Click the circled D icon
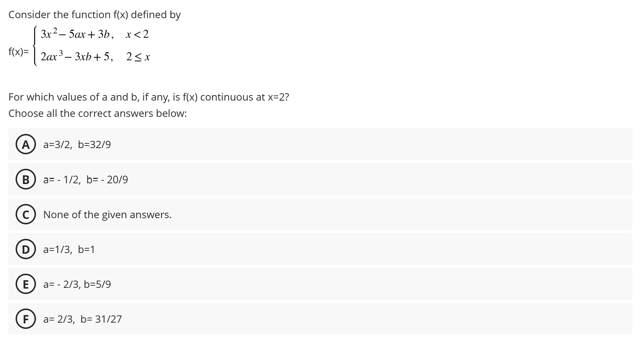Image resolution: width=644 pixels, height=355 pixels. [x=26, y=249]
